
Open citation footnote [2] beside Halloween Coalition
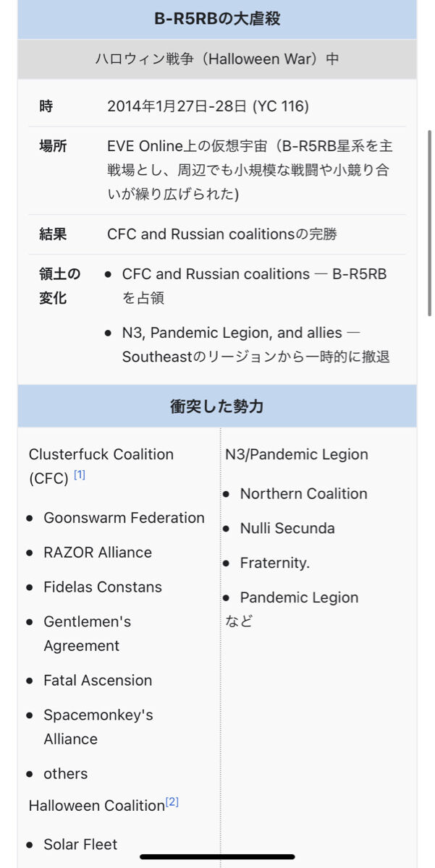pyautogui.click(x=172, y=801)
